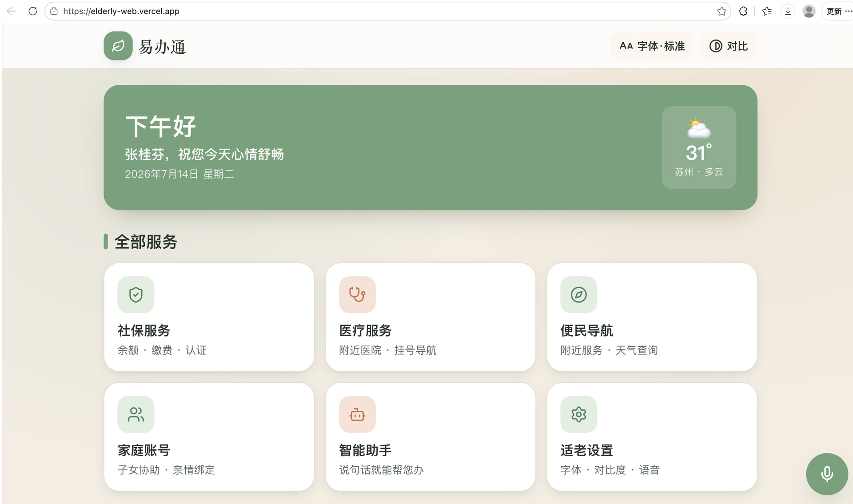This screenshot has height=504, width=853.
Task: Click the 31° Suzhou weather widget
Action: (699, 147)
